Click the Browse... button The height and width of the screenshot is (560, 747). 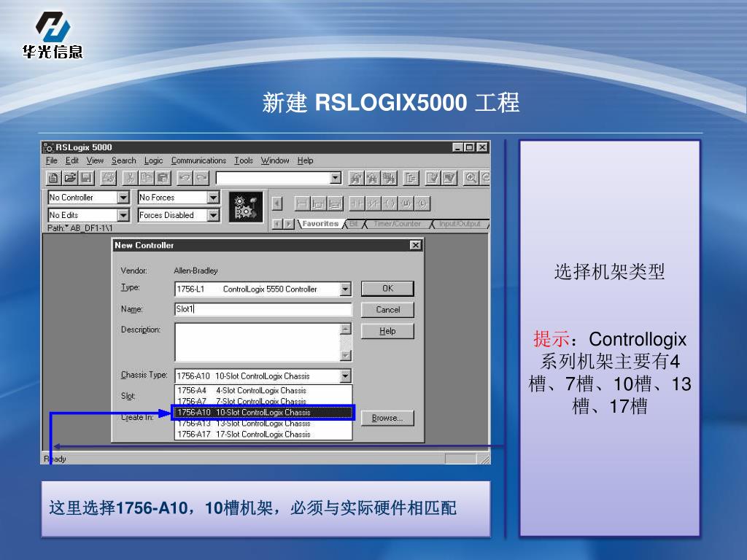tap(387, 418)
